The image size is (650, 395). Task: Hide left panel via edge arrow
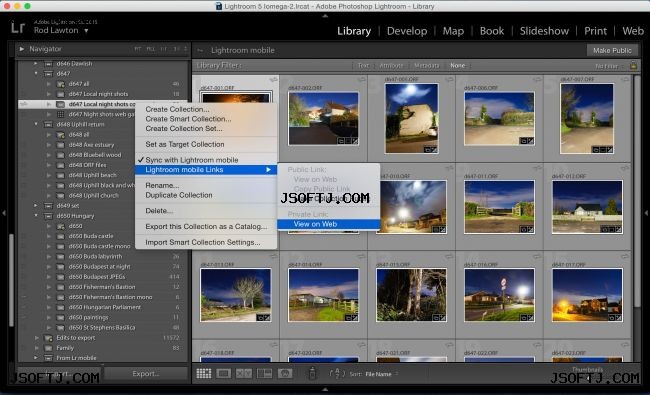(x=4, y=213)
